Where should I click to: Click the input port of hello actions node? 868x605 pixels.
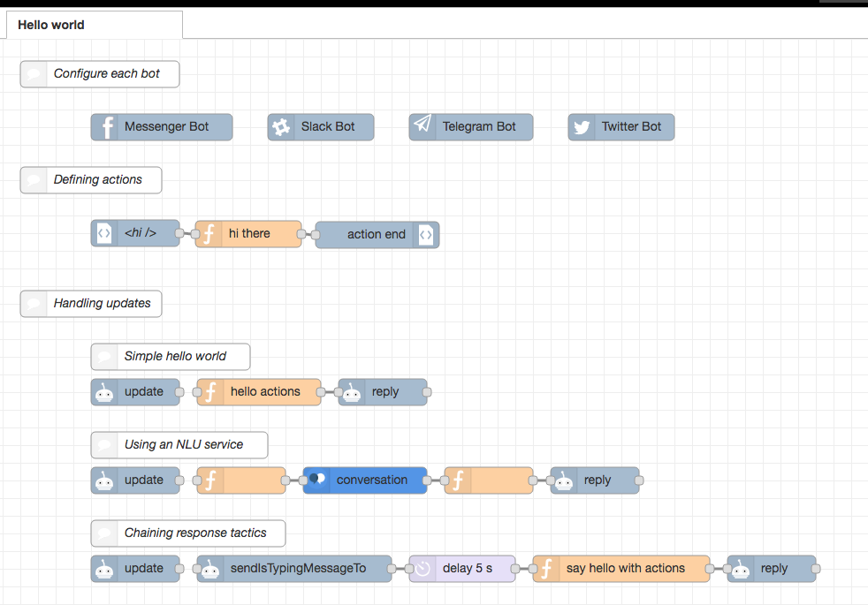(197, 392)
